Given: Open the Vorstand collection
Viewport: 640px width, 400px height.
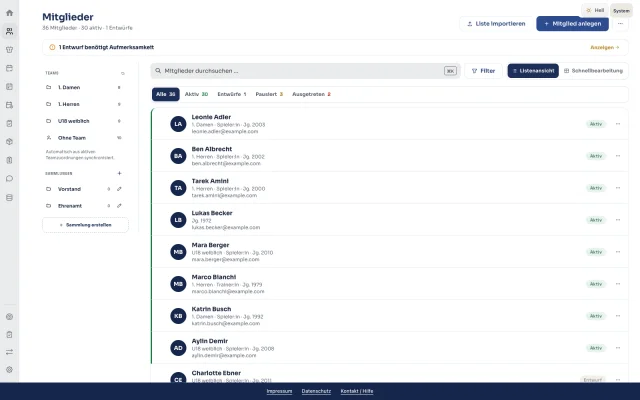Looking at the screenshot, I should 69,189.
